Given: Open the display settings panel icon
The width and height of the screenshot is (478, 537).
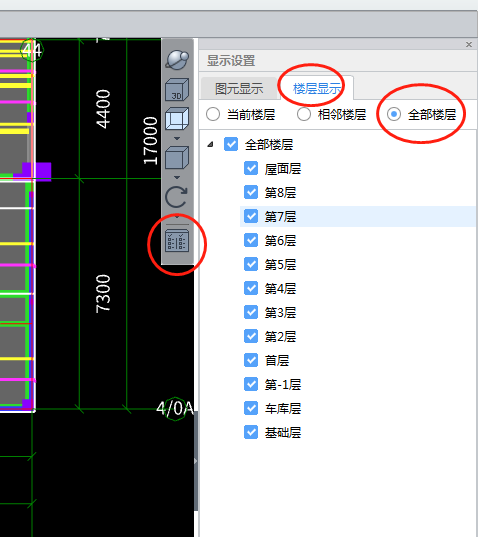Looking at the screenshot, I should pos(177,241).
